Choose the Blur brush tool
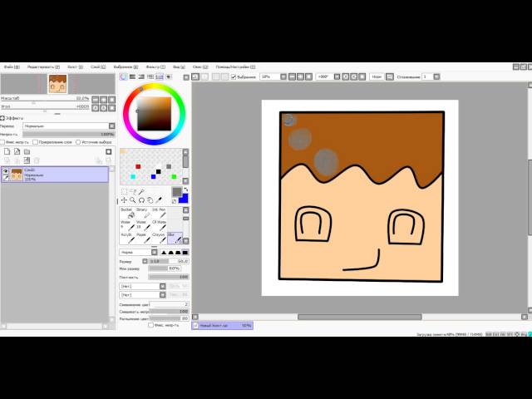 pyautogui.click(x=175, y=239)
